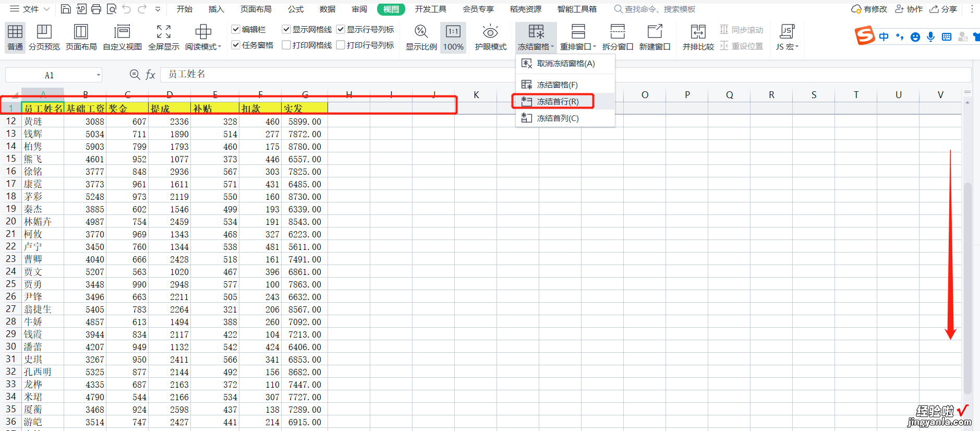
Task: Choose Freeze First Column (冻结首列)
Action: [565, 118]
